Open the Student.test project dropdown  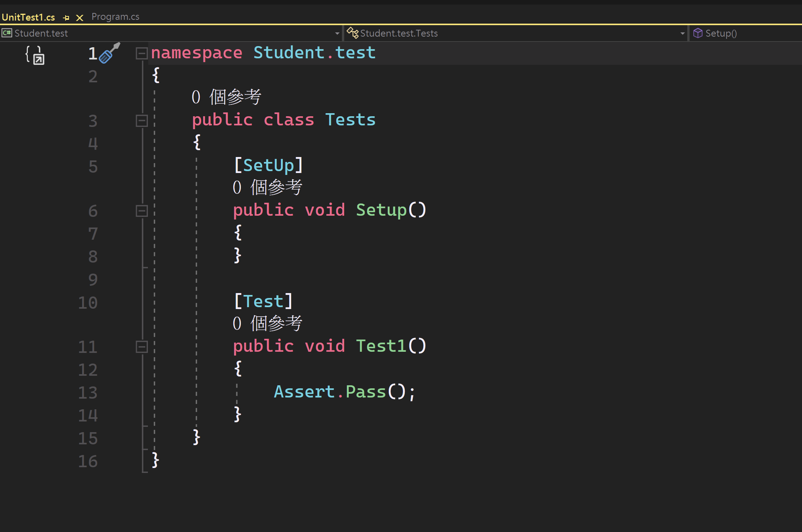pyautogui.click(x=337, y=34)
